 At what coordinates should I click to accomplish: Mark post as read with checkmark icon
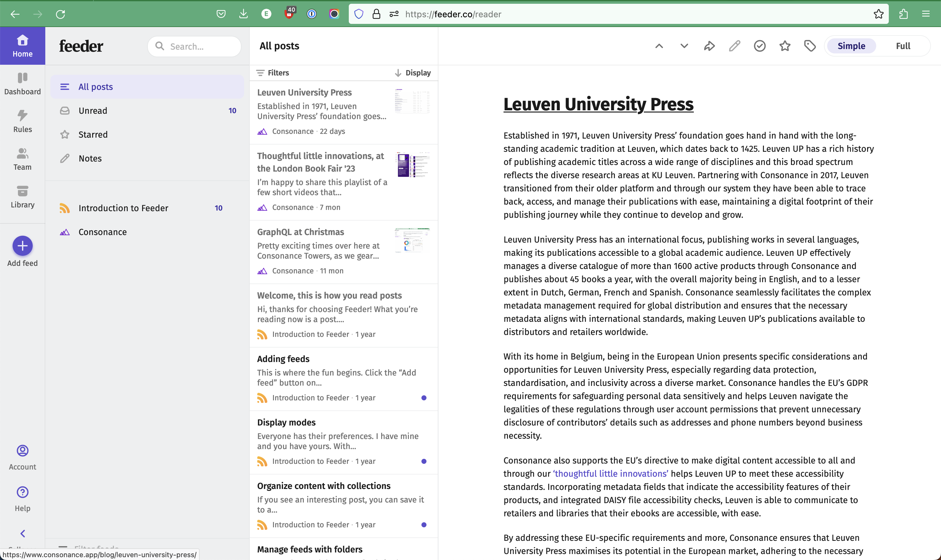[759, 46]
